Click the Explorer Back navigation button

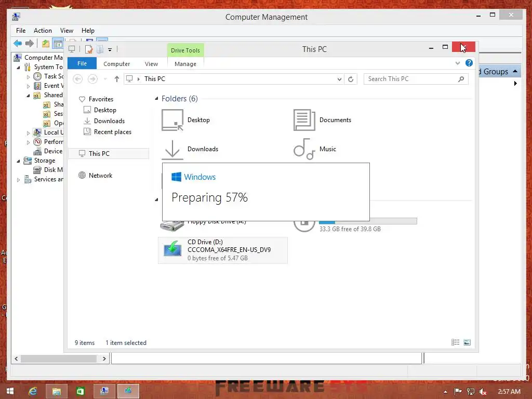pos(78,79)
